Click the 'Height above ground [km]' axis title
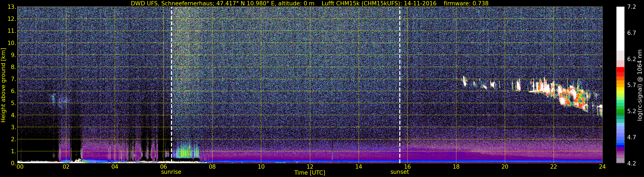The width and height of the screenshot is (644, 177). (3, 85)
